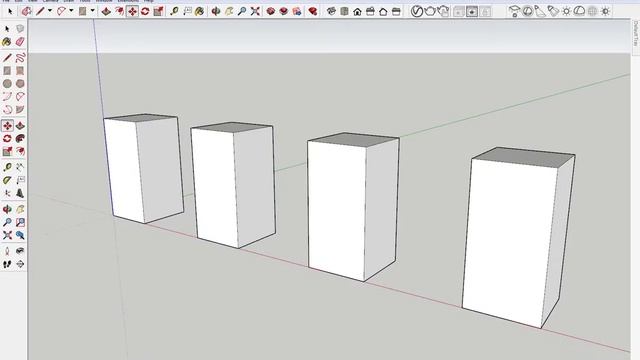Activate the Orbit tool in the top toolbar

216,11
